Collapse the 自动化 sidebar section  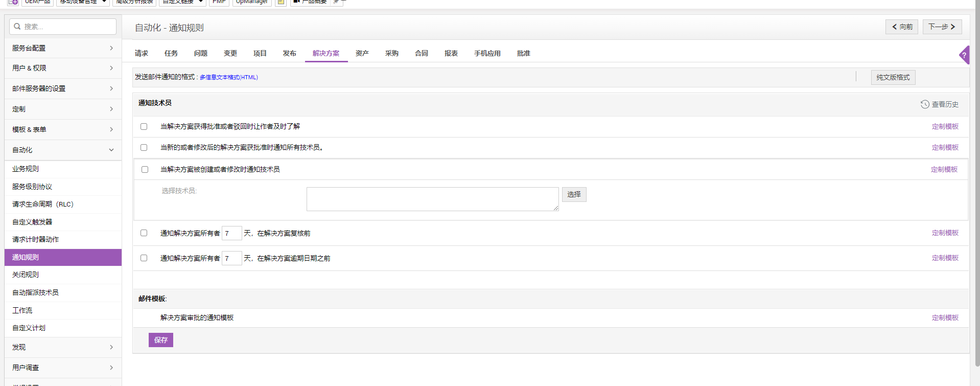click(63, 150)
